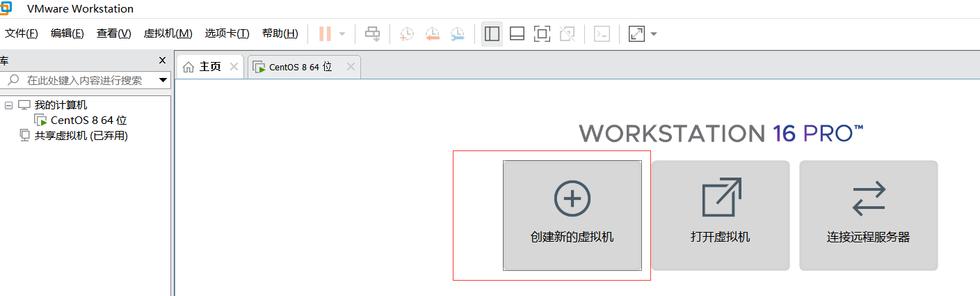Screen dimensions: 980x296
Task: Open the 查看(V) menu
Action: point(114,33)
